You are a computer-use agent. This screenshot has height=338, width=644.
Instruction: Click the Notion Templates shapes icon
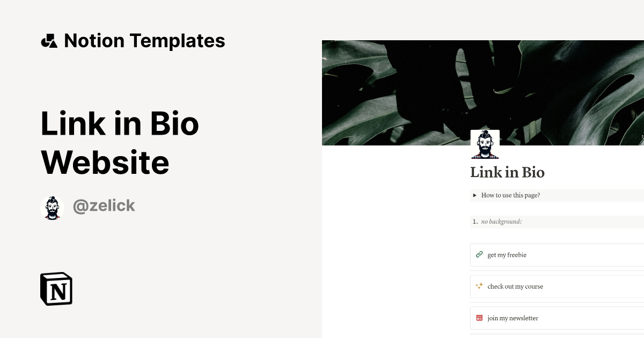pyautogui.click(x=49, y=41)
